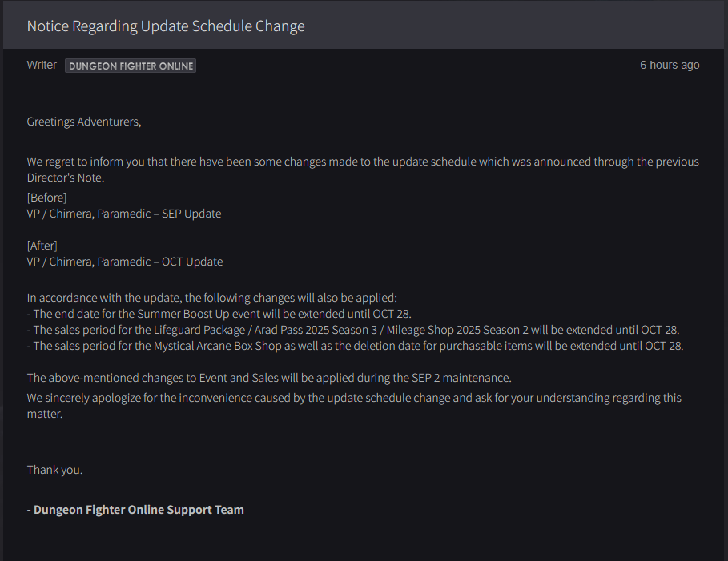Click the "In accordance with the update" sentence
Image resolution: width=728 pixels, height=561 pixels.
pos(211,298)
